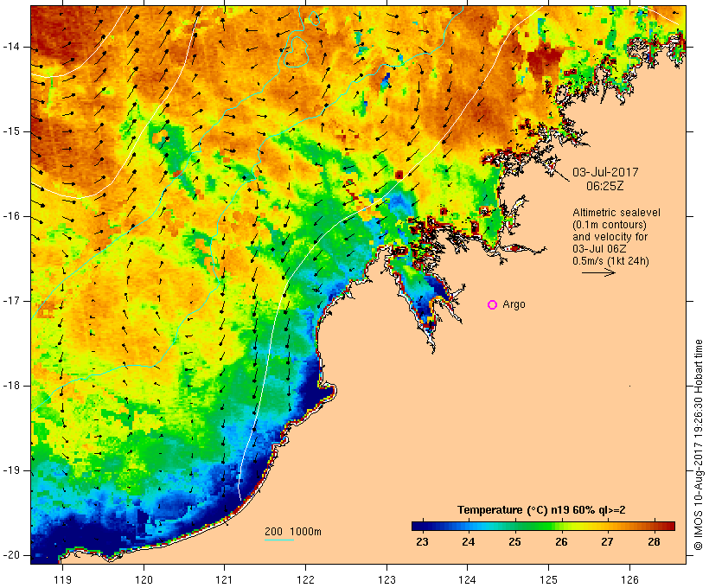Click the 200 1000m depth contour label
This screenshot has height=588, width=709.
(x=293, y=532)
